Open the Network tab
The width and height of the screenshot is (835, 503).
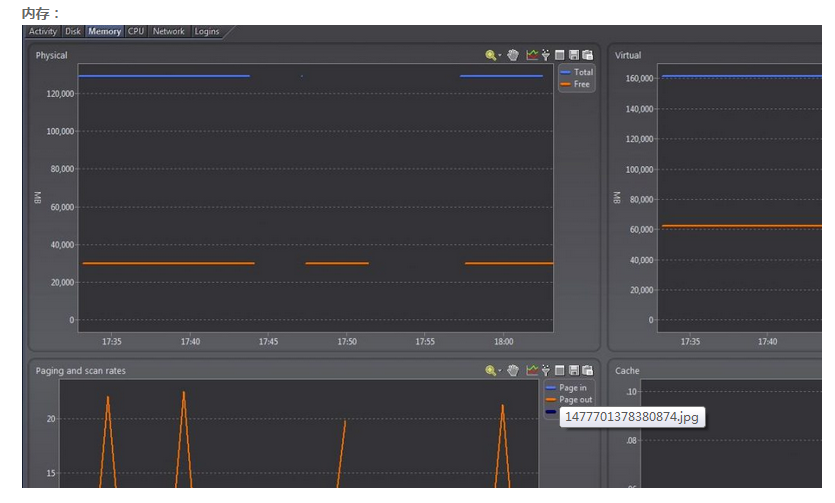[x=169, y=31]
